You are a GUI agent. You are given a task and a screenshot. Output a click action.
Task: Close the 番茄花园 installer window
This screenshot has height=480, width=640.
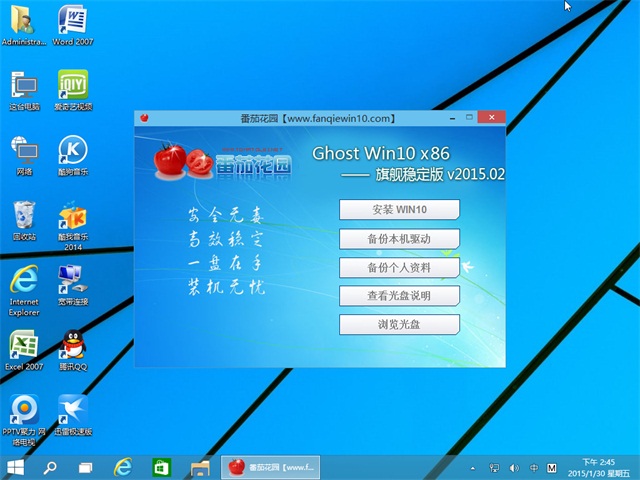490,118
